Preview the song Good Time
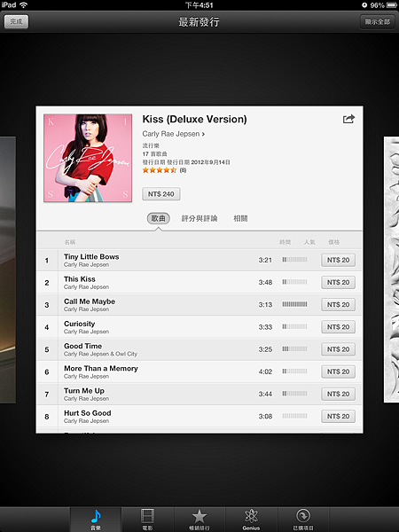 199,349
